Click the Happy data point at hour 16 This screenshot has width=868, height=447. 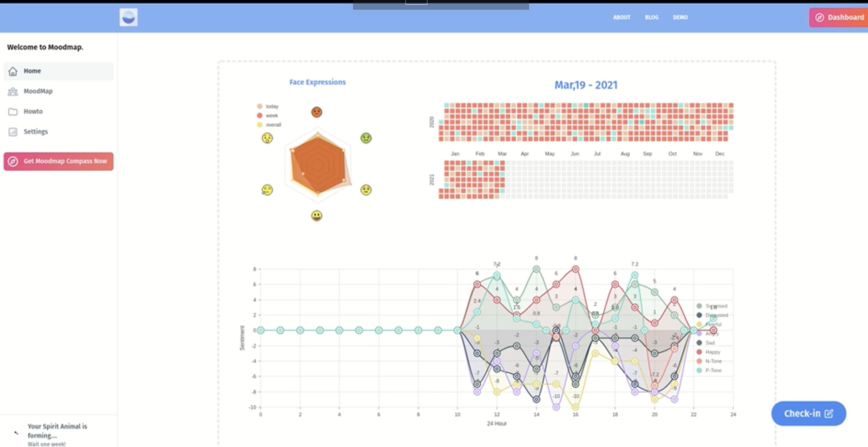[576, 269]
